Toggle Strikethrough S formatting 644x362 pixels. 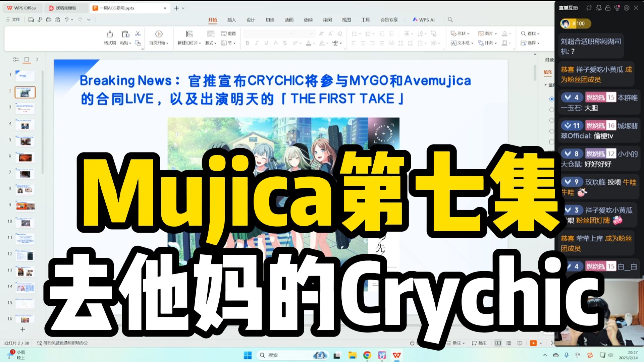tap(285, 43)
